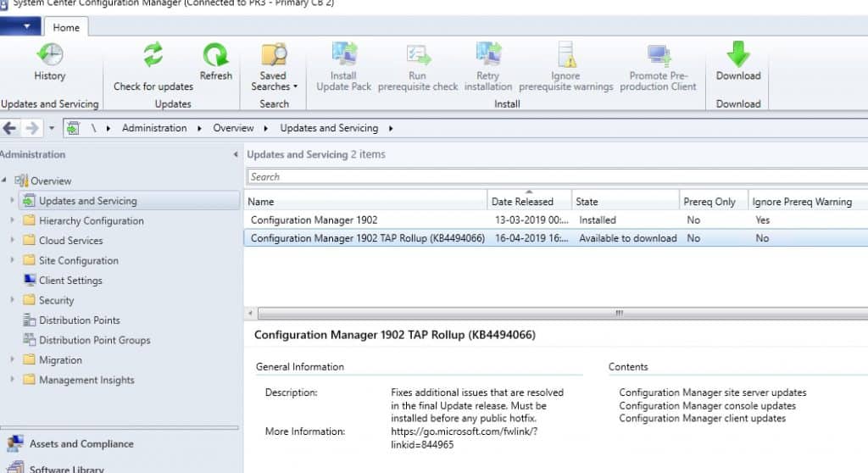Select Run prerequisite check icon
Viewport: 868px width, 473px height.
tap(418, 55)
